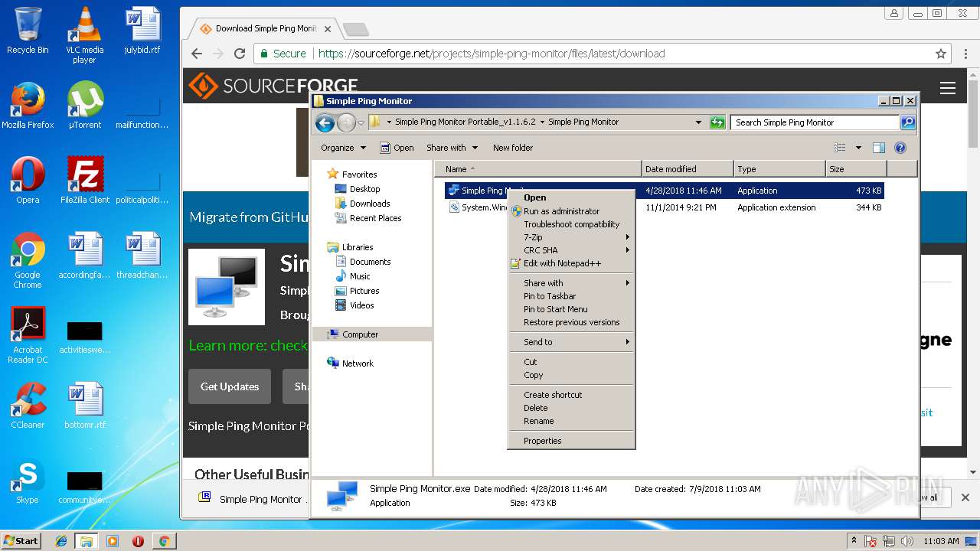Viewport: 980px width, 551px height.
Task: Choose Create shortcut option
Action: click(572, 395)
